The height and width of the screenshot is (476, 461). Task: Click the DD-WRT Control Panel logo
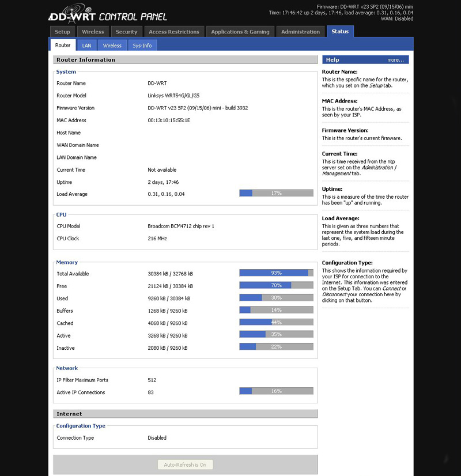(108, 14)
